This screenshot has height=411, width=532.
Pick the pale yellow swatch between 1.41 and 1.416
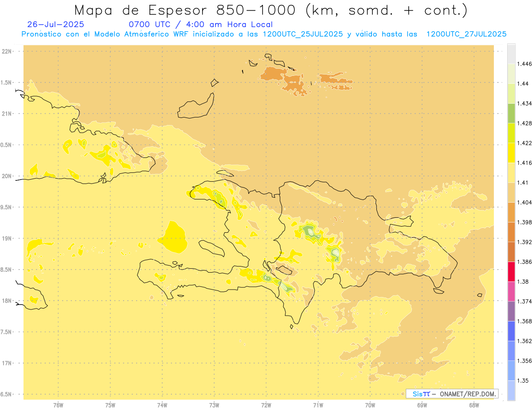click(x=511, y=172)
